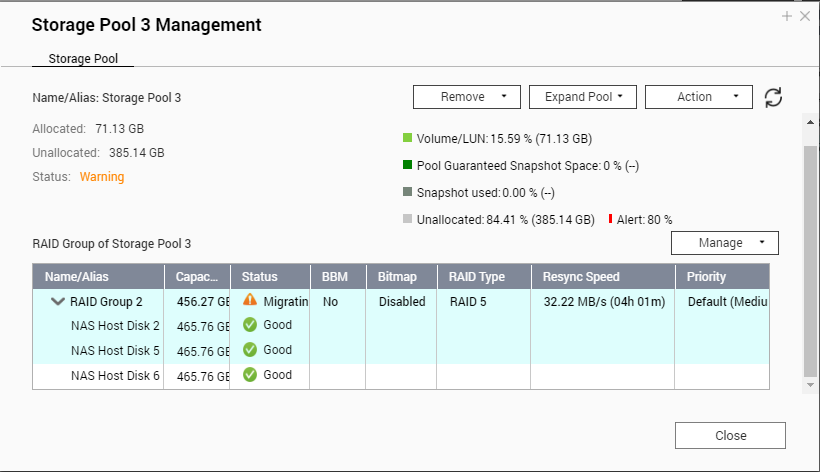Collapse the RAID Group 2 tree
The height and width of the screenshot is (472, 820).
click(x=58, y=302)
